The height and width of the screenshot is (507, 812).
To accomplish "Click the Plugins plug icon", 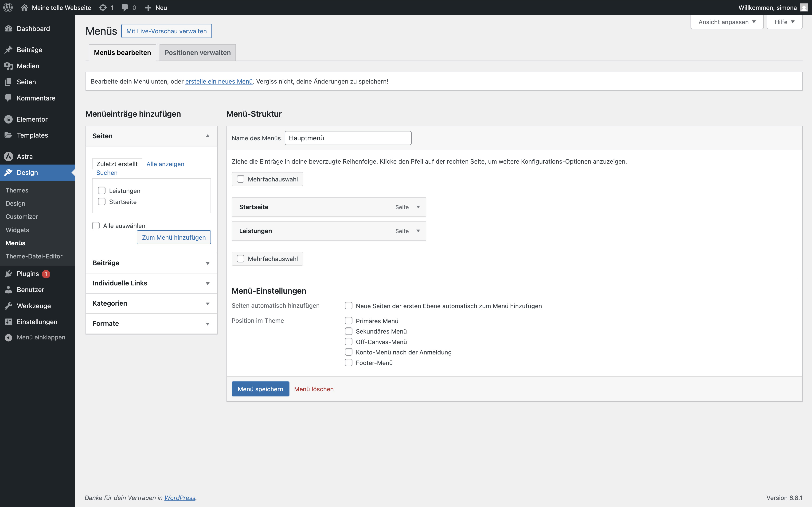I will point(8,274).
